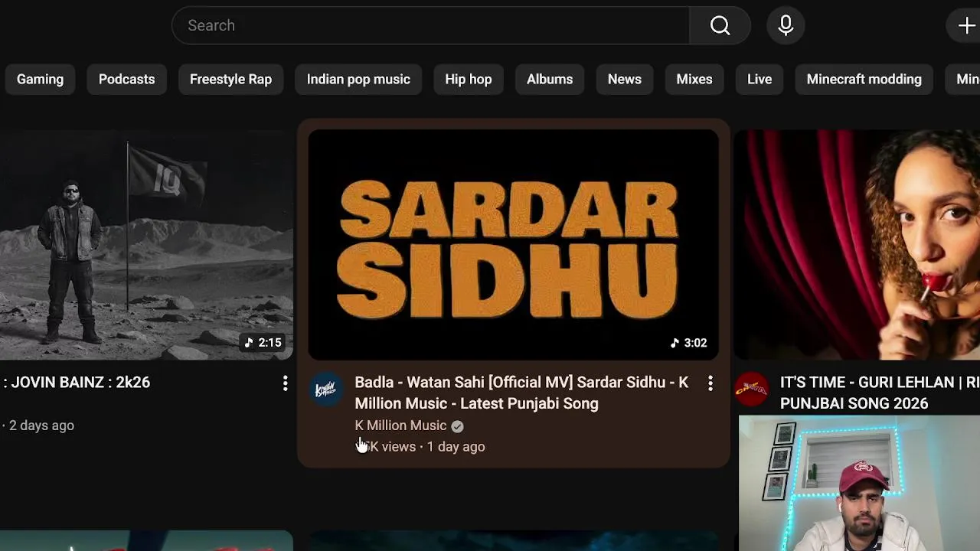
Task: Click the '2 days ago' upload text
Action: [41, 425]
